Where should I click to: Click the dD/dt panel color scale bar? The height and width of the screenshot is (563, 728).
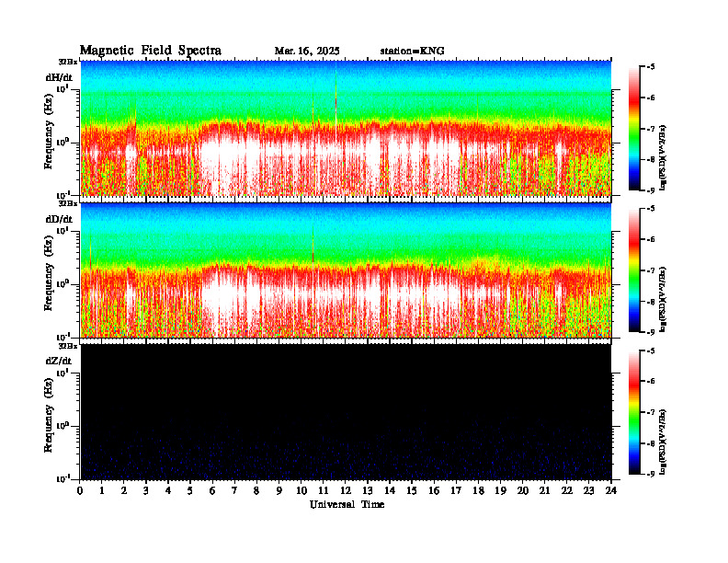pyautogui.click(x=633, y=270)
